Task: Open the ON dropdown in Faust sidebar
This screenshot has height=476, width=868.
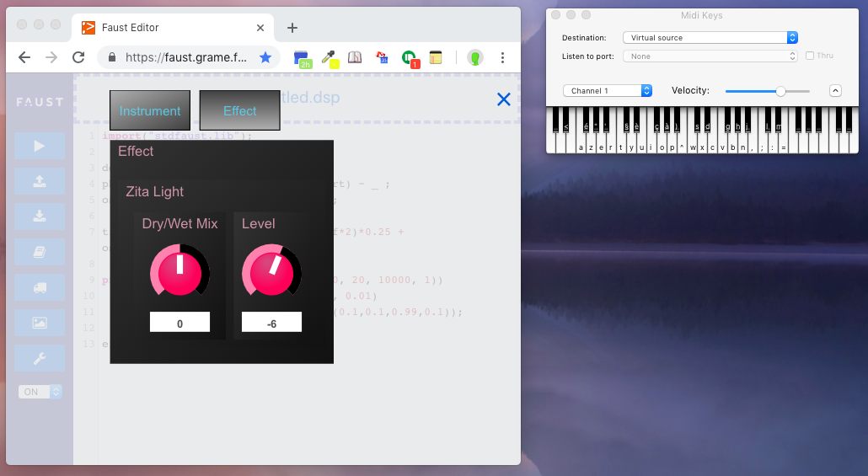Action: 40,392
